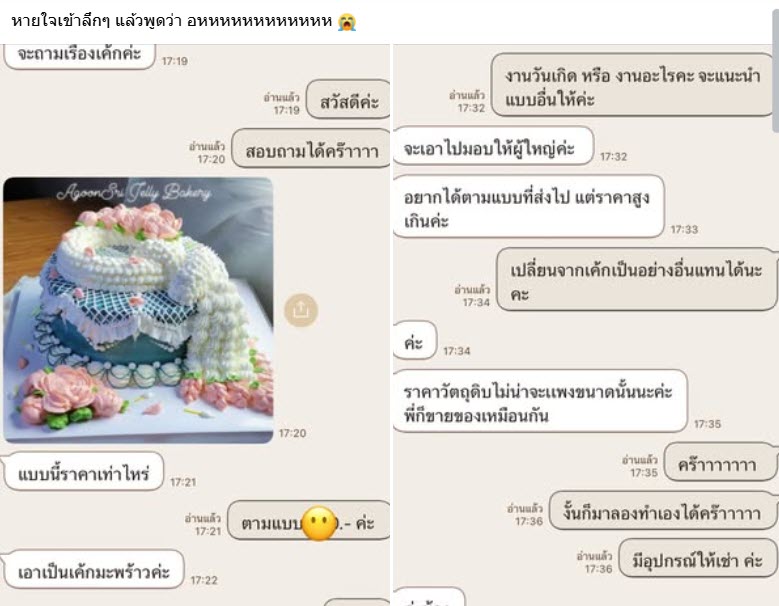Click the post caption text at top

(x=171, y=21)
